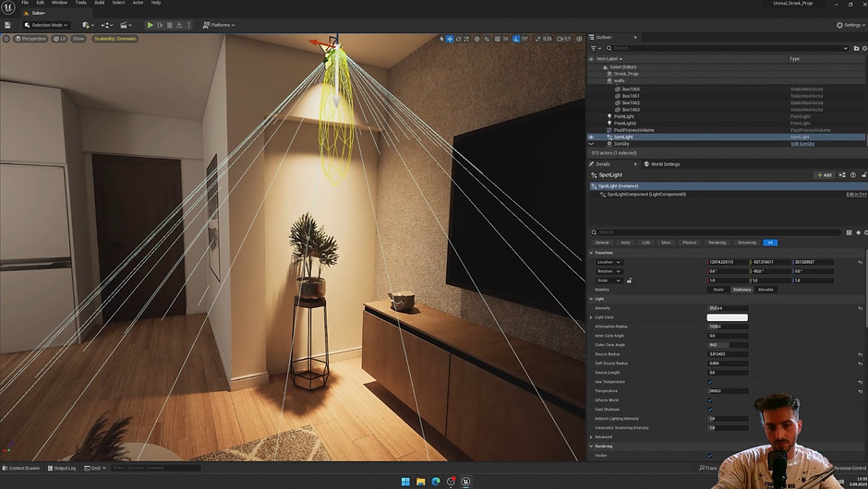This screenshot has width=868, height=489.
Task: Click the Add component button
Action: 825,174
